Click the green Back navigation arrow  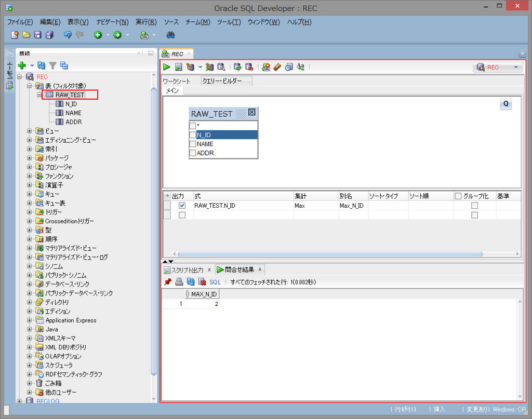(x=98, y=35)
